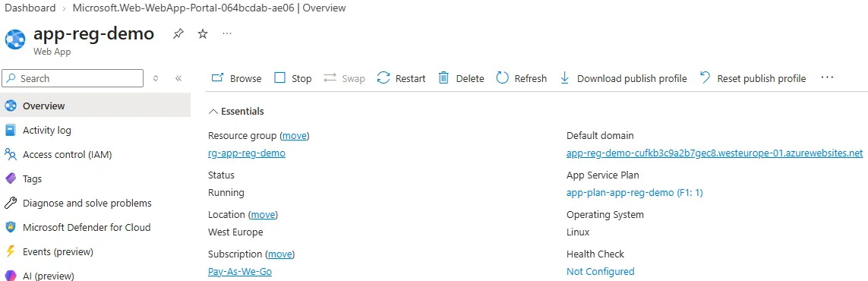The height and width of the screenshot is (281, 868).
Task: Open app-plan-app-reg-demo (F1: 1) link
Action: point(635,192)
